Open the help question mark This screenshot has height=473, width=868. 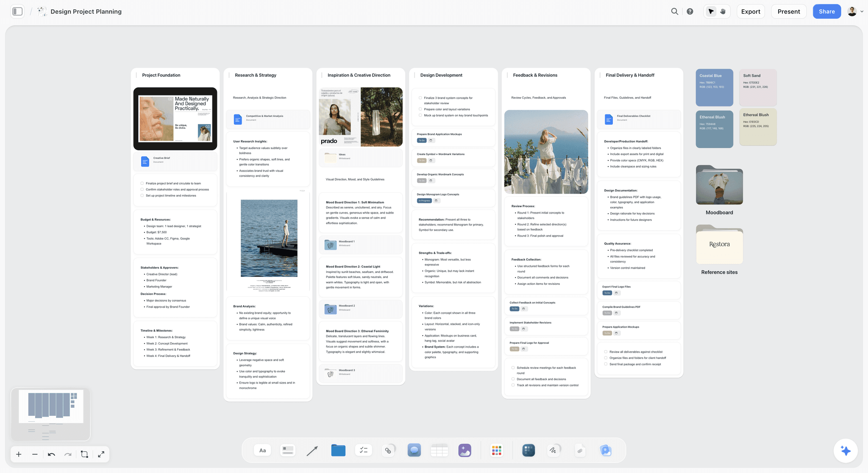pyautogui.click(x=690, y=11)
